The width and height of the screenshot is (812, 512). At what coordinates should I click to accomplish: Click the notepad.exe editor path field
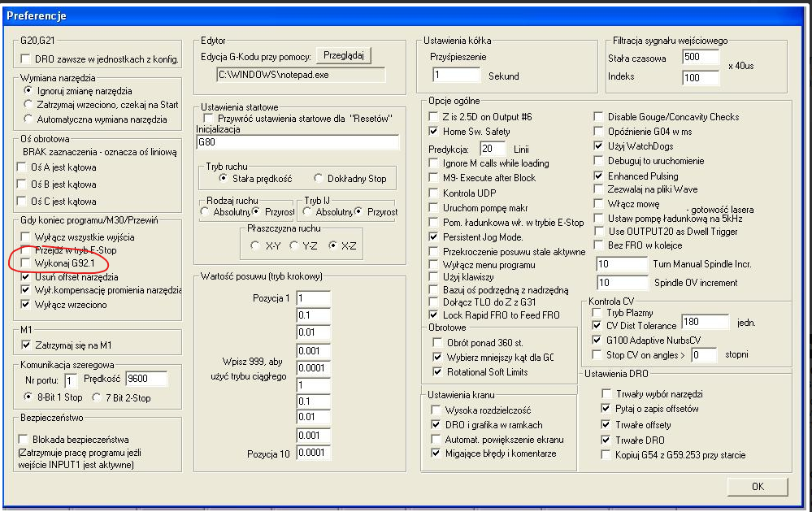(x=301, y=75)
